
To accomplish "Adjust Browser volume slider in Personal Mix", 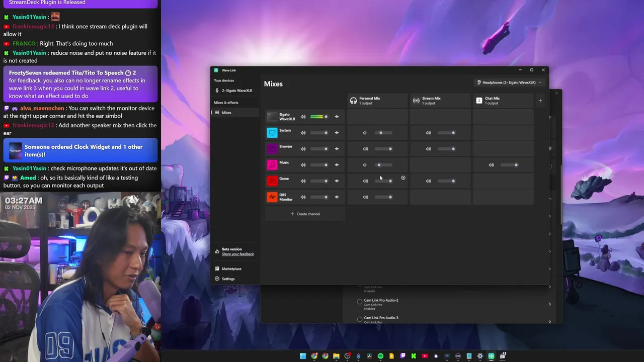I will pos(384,149).
